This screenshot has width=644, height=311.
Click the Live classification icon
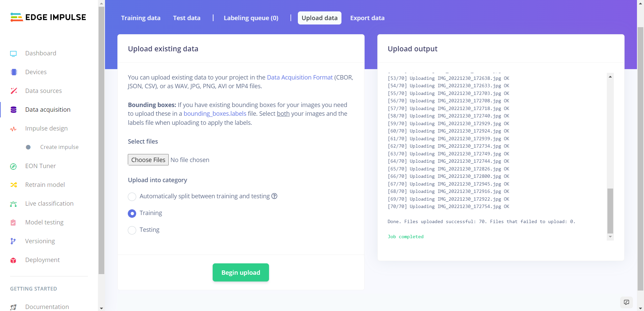point(13,204)
